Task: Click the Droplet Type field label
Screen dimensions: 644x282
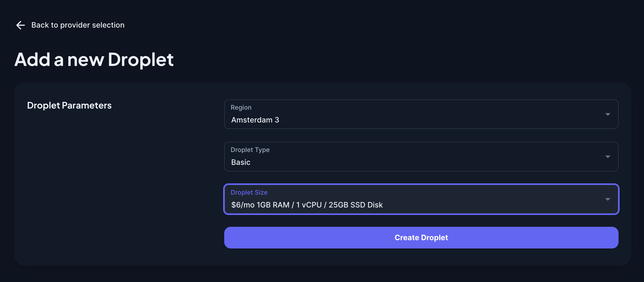Action: pyautogui.click(x=250, y=150)
